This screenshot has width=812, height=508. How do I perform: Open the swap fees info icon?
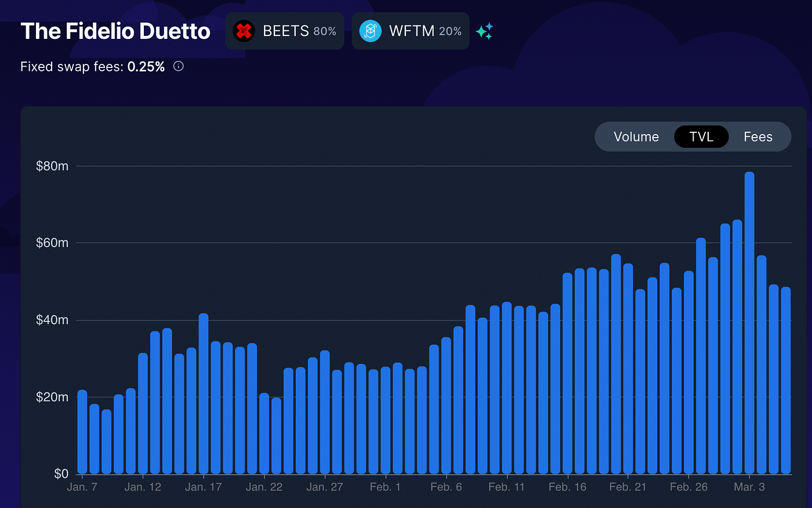tap(179, 66)
